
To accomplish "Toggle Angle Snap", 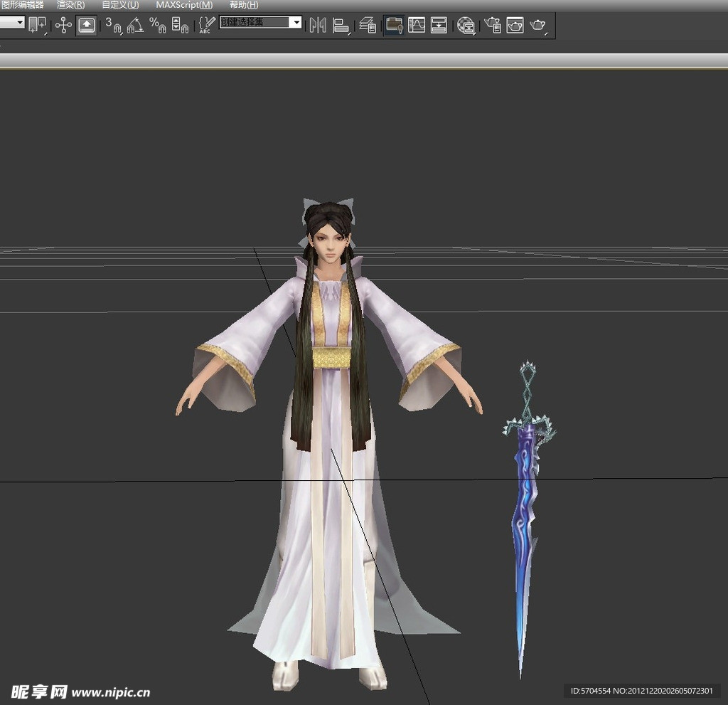I will [135, 25].
